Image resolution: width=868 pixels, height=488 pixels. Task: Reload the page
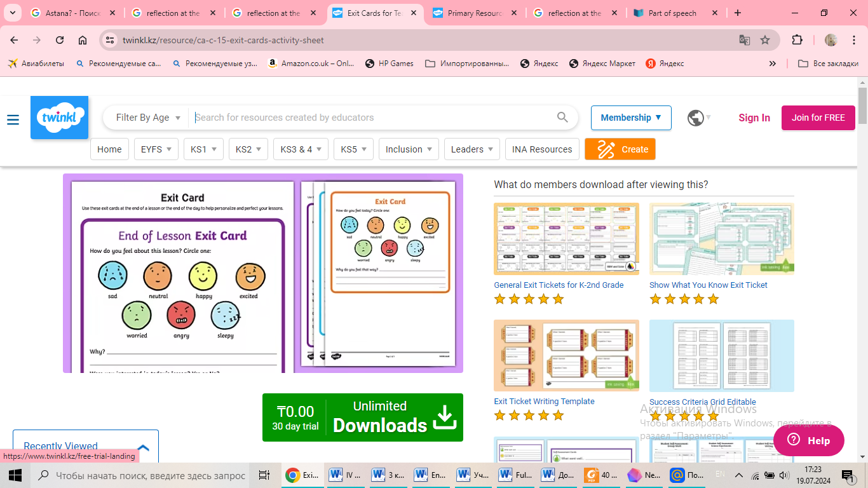(x=60, y=40)
